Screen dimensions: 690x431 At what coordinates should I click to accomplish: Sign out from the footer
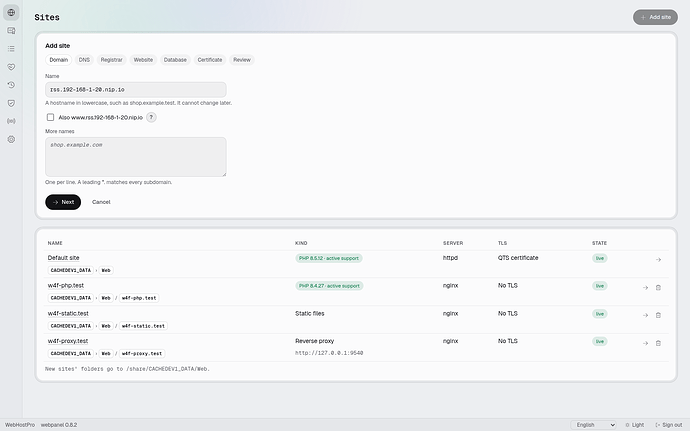(668, 425)
